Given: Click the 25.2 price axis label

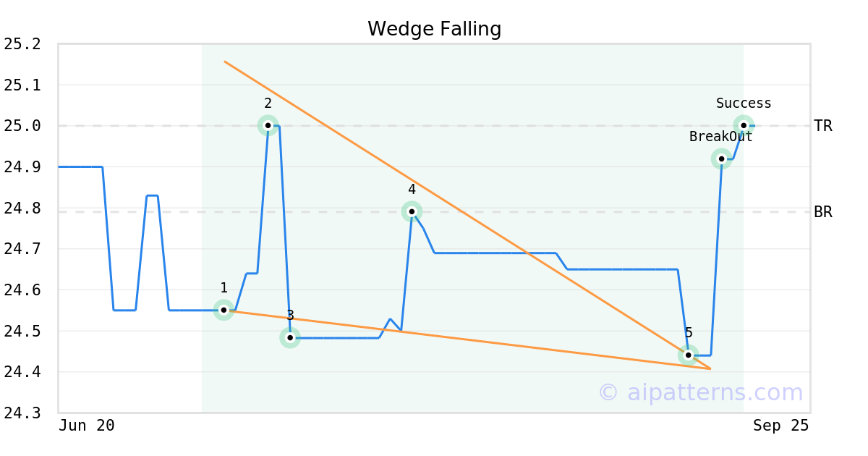Looking at the screenshot, I should pos(22,45).
